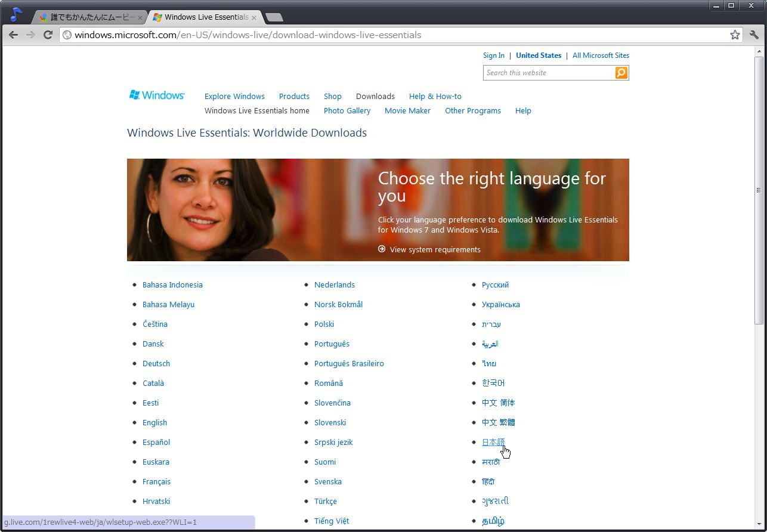Select the Español download link
Screen dimensions: 767x532
(x=156, y=442)
